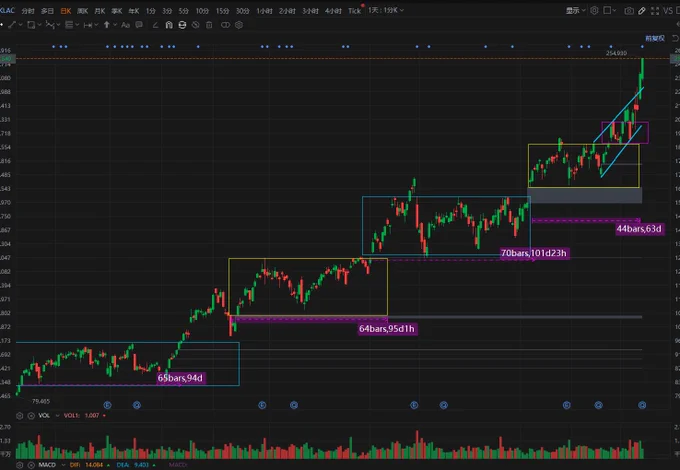Open Fibonacci tool variants arrow

point(77,25)
